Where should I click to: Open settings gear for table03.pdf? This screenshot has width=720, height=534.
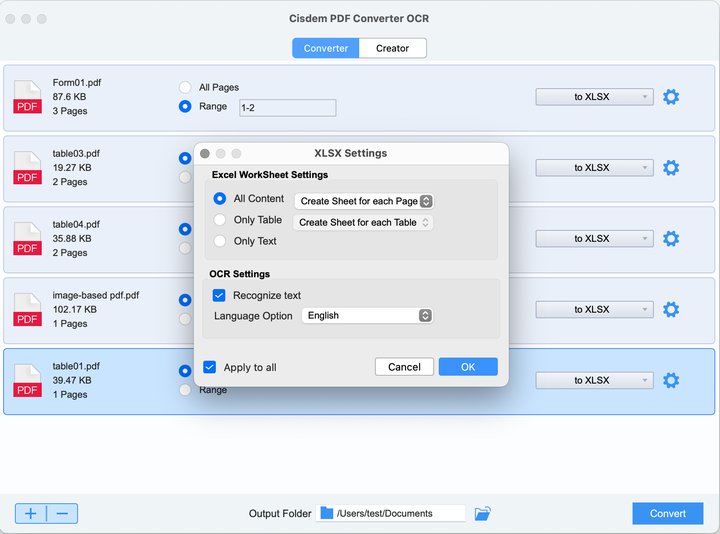[671, 168]
